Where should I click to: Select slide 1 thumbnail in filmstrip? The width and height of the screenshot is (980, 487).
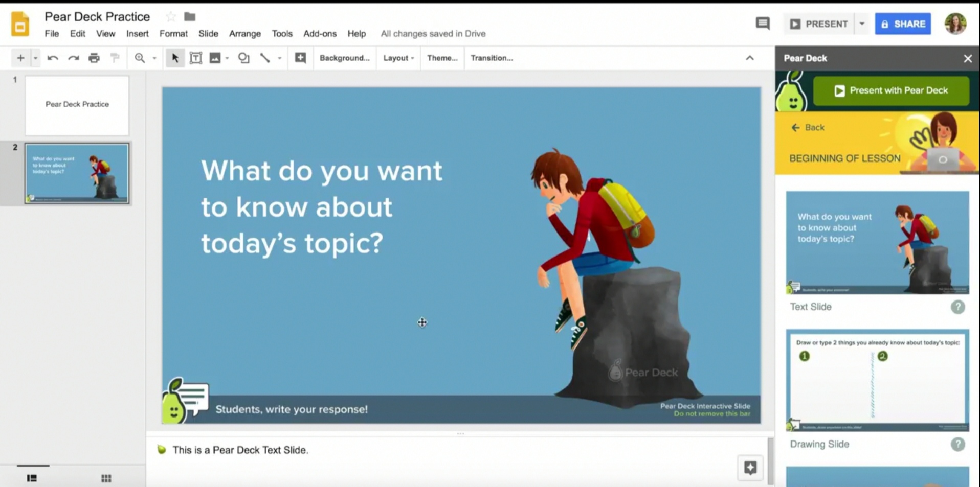point(77,106)
